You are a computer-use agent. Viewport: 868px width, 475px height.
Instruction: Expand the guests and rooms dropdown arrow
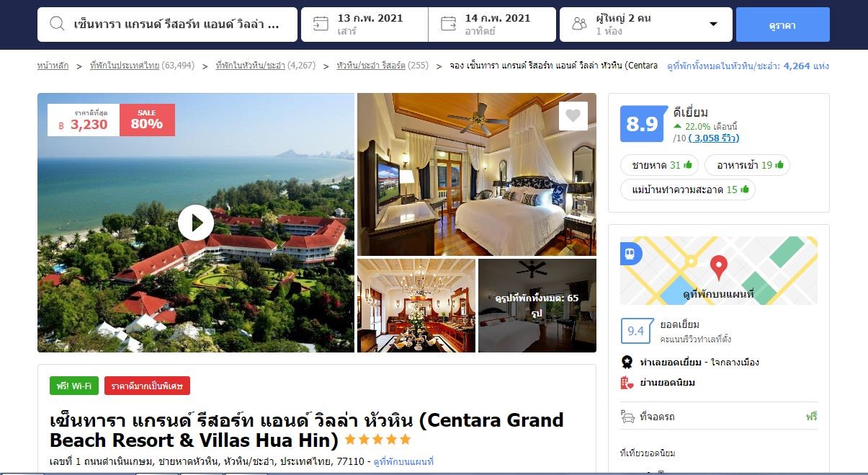pos(713,25)
